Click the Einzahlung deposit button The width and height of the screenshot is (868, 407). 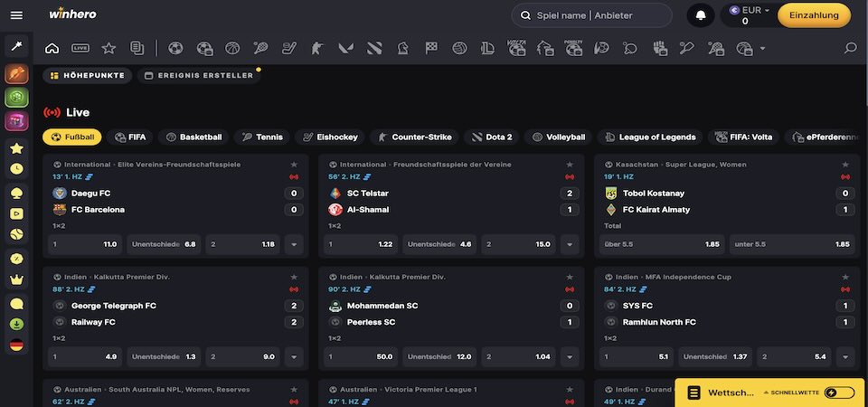coord(815,15)
